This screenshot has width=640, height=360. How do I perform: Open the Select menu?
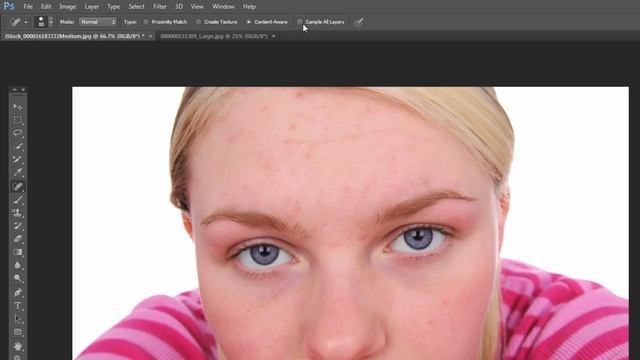pyautogui.click(x=136, y=7)
